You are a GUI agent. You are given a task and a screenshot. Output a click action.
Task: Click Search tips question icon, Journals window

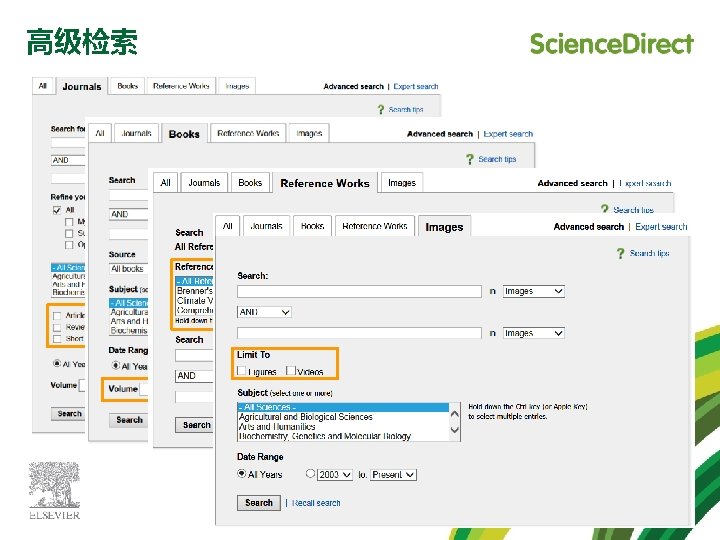tap(381, 110)
